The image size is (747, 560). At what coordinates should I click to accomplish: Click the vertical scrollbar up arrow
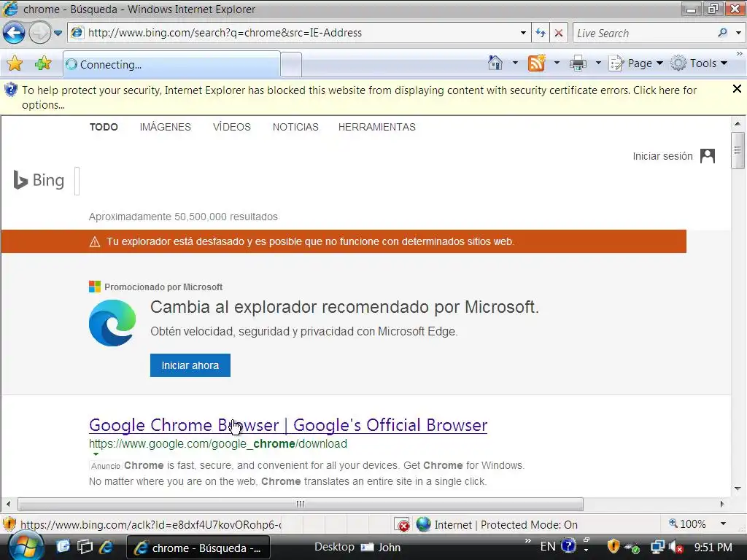[738, 123]
